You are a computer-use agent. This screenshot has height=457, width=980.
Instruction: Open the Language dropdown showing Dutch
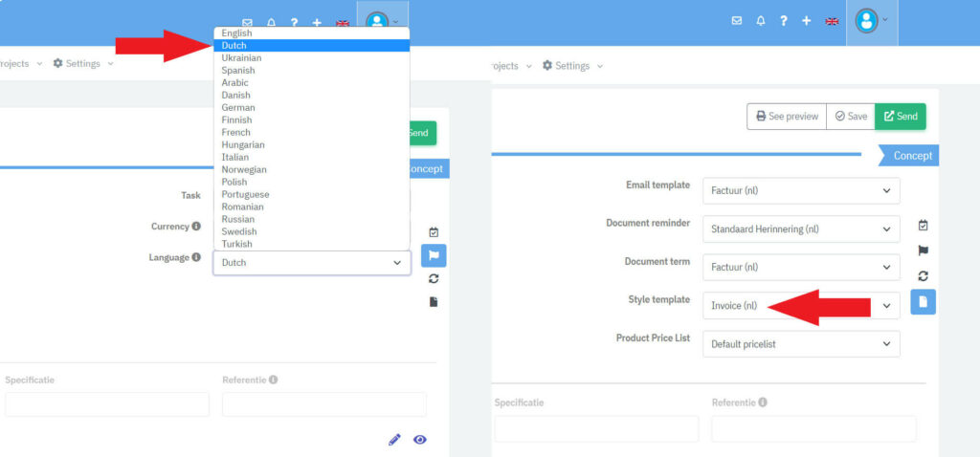point(312,263)
